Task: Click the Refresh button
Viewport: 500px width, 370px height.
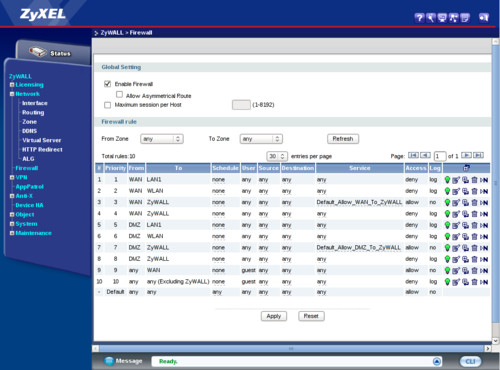Action: 343,139
